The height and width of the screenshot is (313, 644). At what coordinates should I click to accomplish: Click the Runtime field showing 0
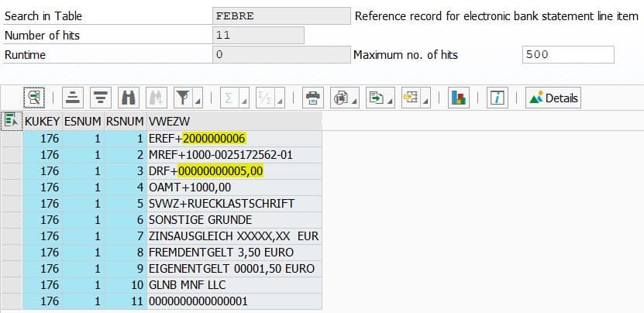pos(282,55)
